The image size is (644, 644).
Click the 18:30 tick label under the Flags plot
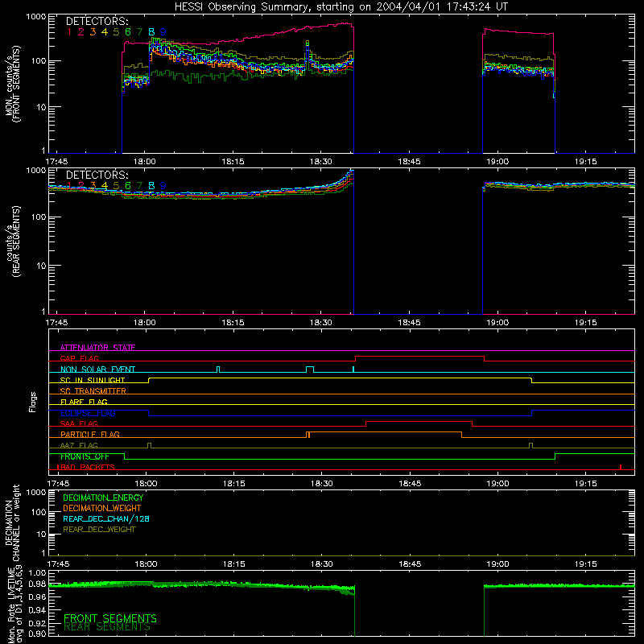[x=321, y=484]
